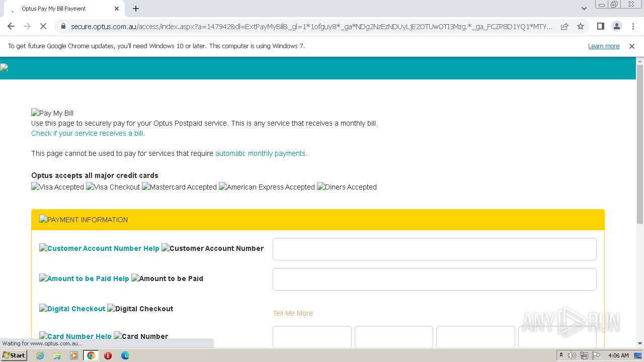Image resolution: width=644 pixels, height=362 pixels.
Task: Open the network status tray icon
Action: point(584,355)
